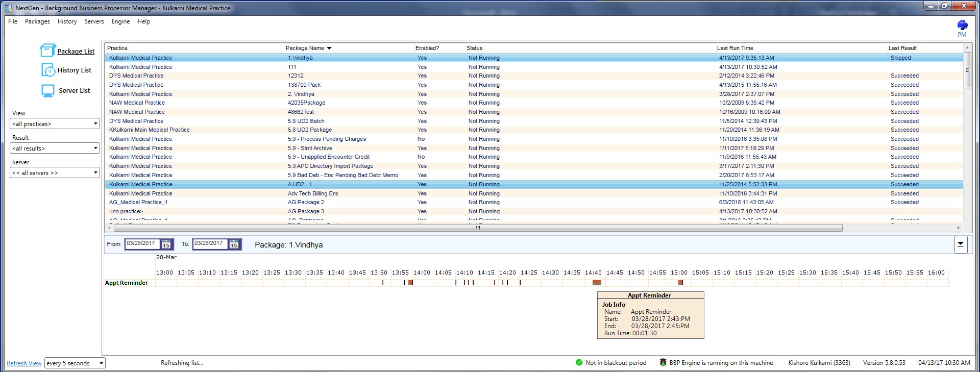This screenshot has height=372, width=980.
Task: Click the Refresh View link
Action: pyautogui.click(x=24, y=363)
